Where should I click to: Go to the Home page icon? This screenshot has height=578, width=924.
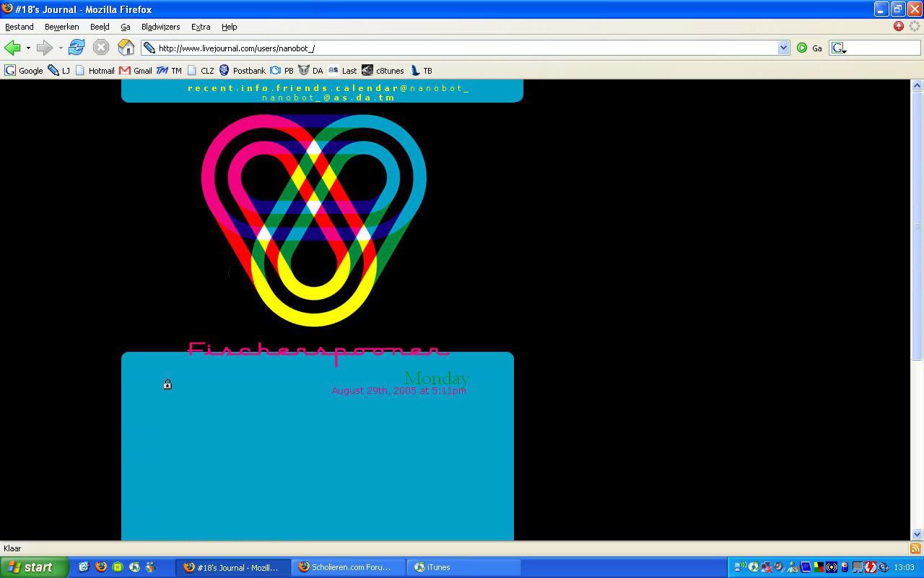[126, 48]
